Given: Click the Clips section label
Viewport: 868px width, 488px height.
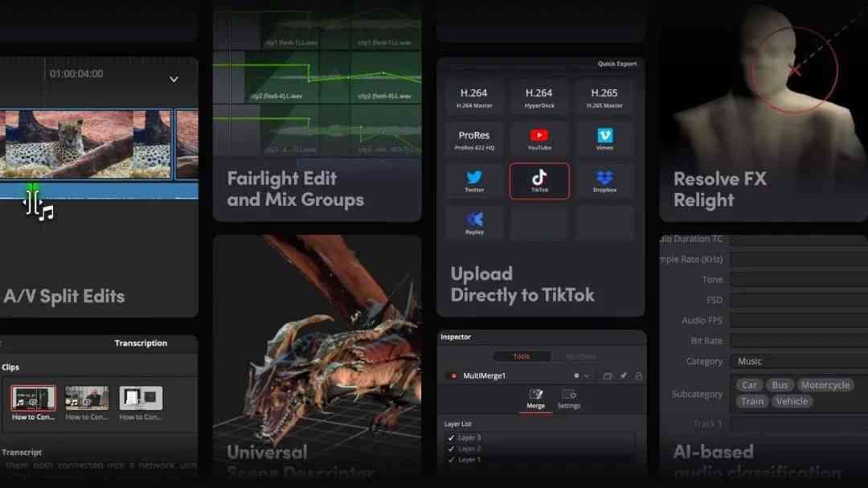Looking at the screenshot, I should tap(10, 367).
